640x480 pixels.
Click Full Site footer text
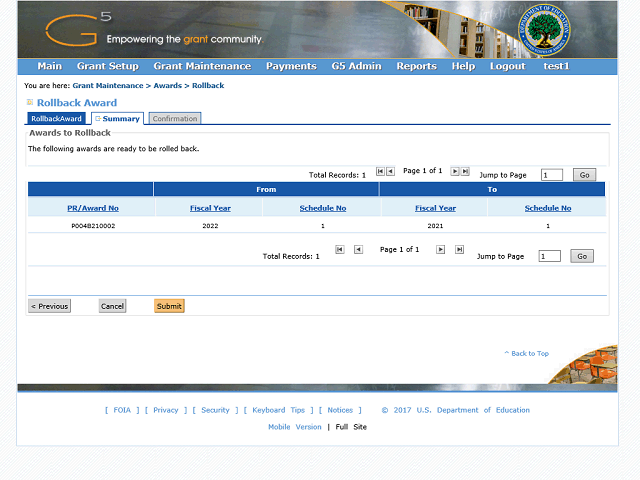click(351, 427)
